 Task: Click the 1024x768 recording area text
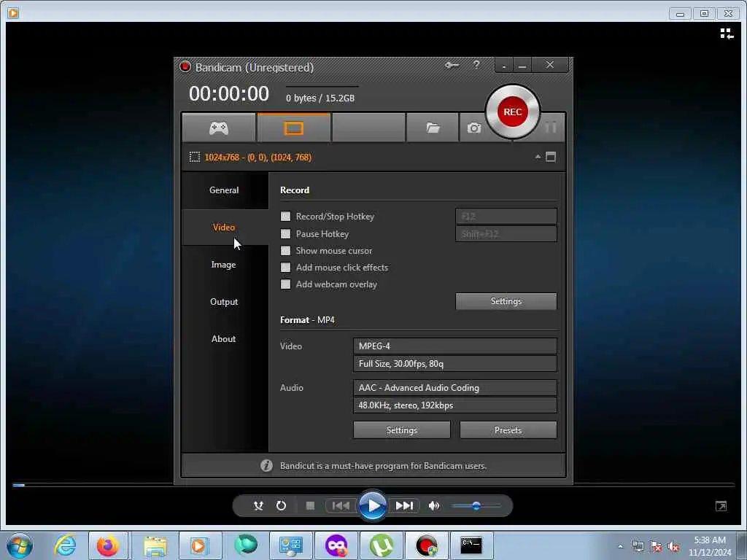[258, 157]
